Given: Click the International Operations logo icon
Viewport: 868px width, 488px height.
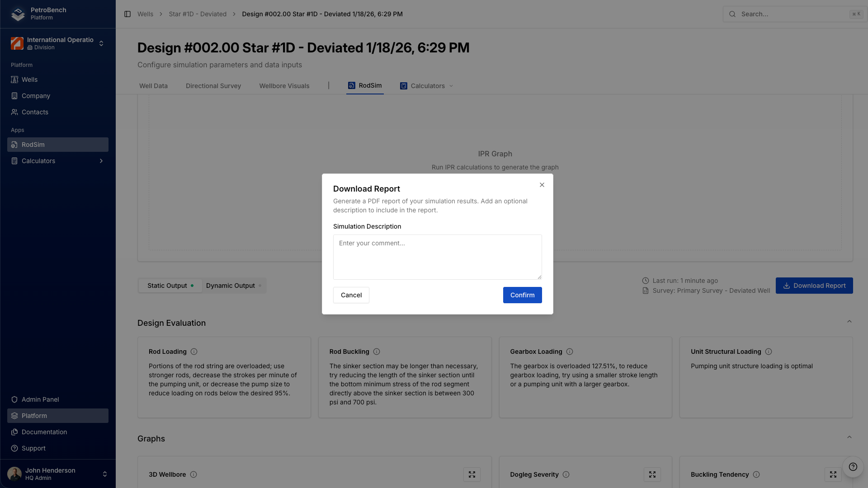Looking at the screenshot, I should pyautogui.click(x=17, y=43).
